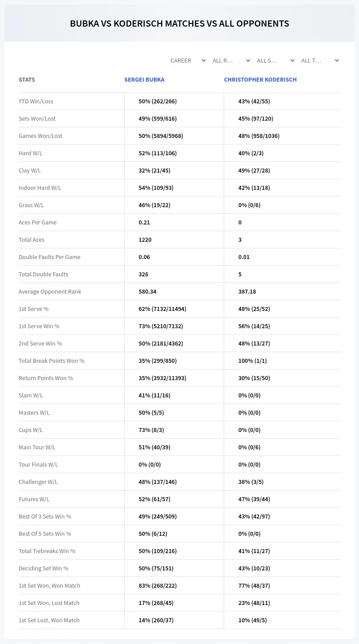Image resolution: width=359 pixels, height=644 pixels.
Task: Click the Average Opponent Rank label
Action: click(50, 291)
